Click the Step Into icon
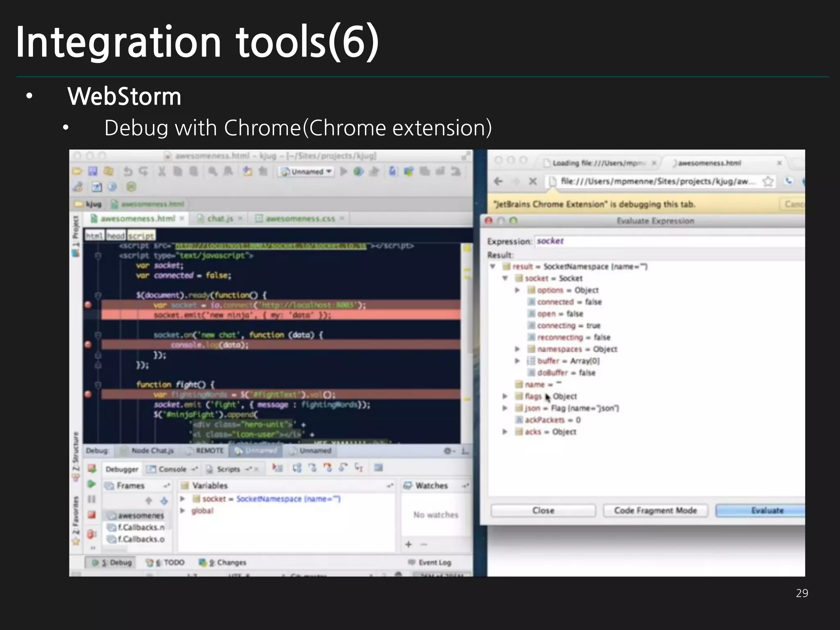The image size is (840, 630). pos(313,468)
